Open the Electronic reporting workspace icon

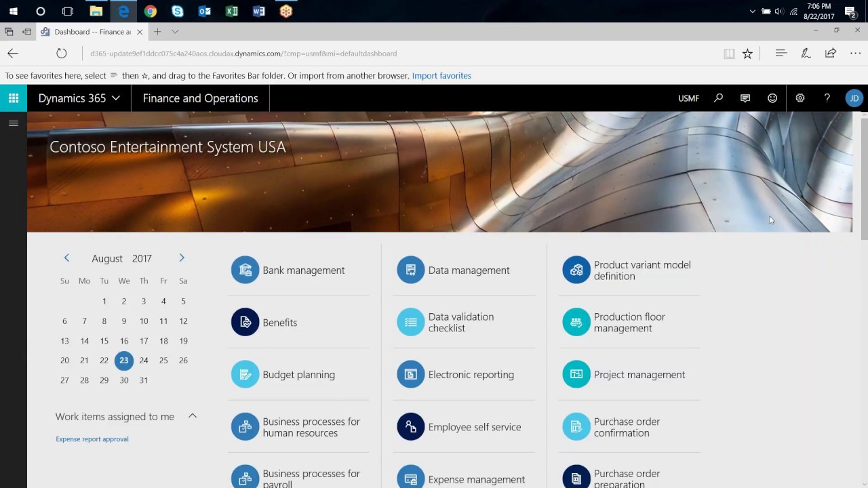tap(410, 374)
